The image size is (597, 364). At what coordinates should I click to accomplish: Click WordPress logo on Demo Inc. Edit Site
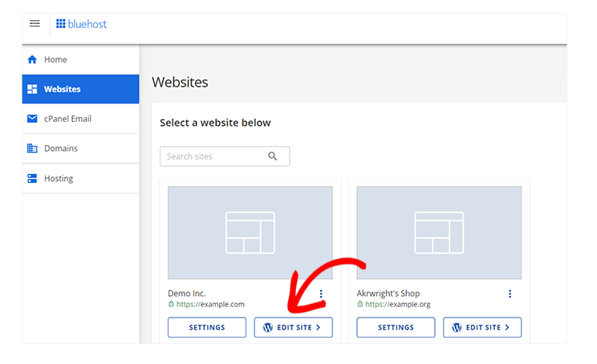tap(268, 327)
